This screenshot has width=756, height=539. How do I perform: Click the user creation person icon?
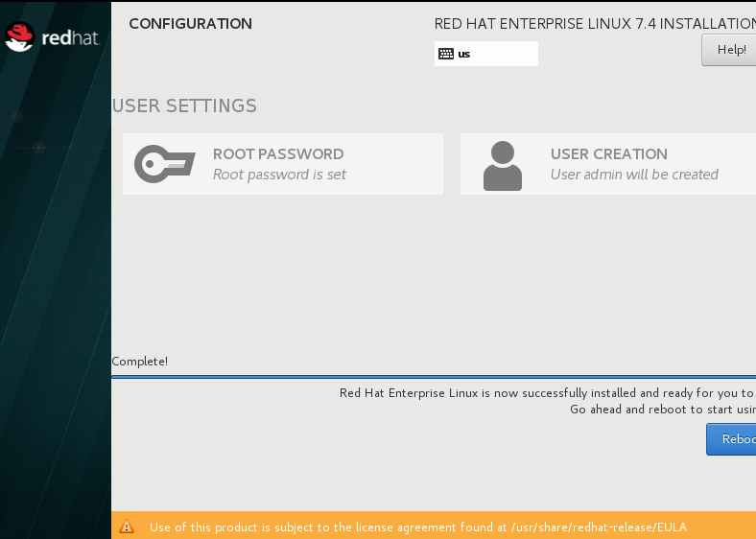503,165
